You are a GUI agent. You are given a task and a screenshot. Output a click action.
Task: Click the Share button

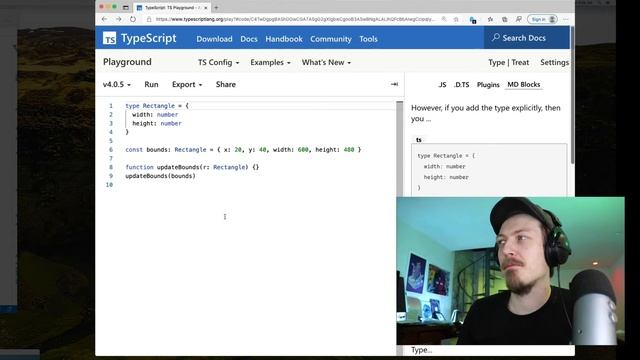pyautogui.click(x=226, y=84)
